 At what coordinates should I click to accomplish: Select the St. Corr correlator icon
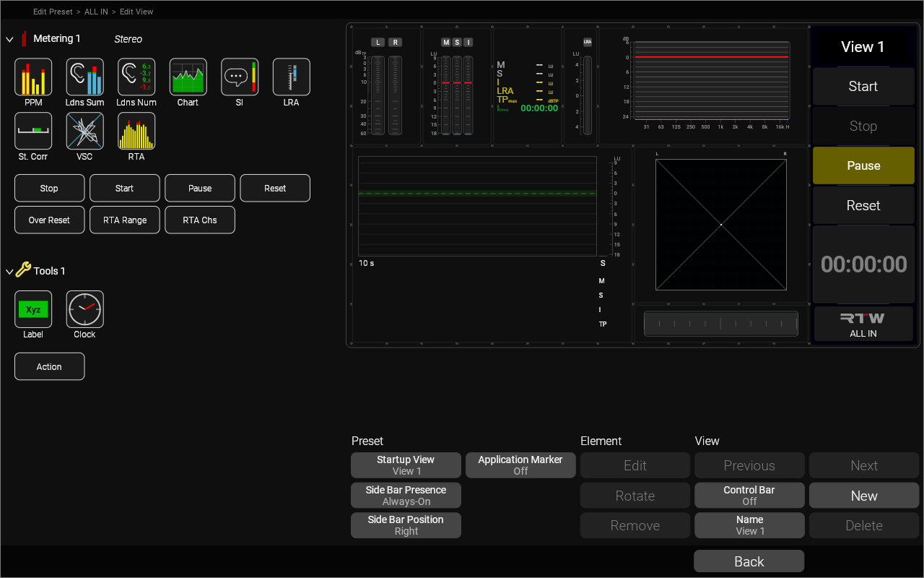coord(33,131)
